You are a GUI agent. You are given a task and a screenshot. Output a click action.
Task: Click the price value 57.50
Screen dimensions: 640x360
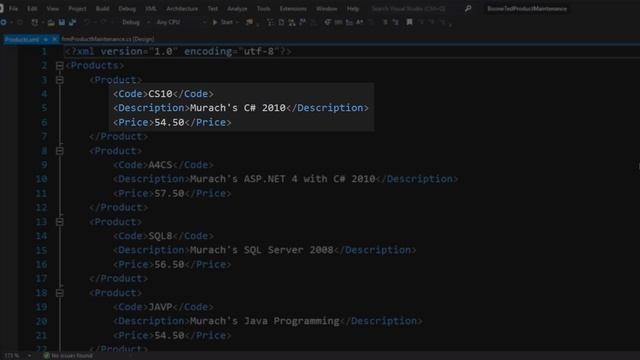pyautogui.click(x=169, y=193)
